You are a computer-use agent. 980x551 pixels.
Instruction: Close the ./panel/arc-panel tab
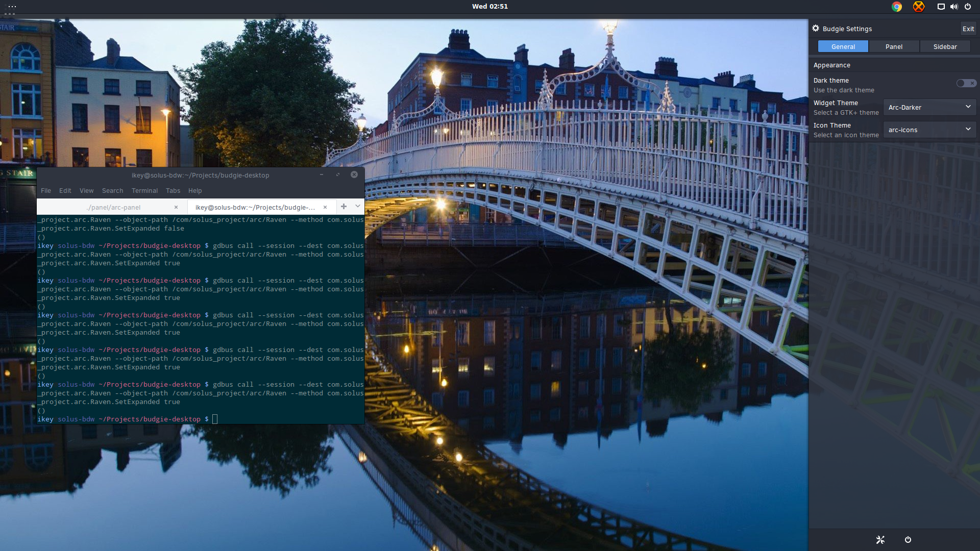[x=176, y=207]
